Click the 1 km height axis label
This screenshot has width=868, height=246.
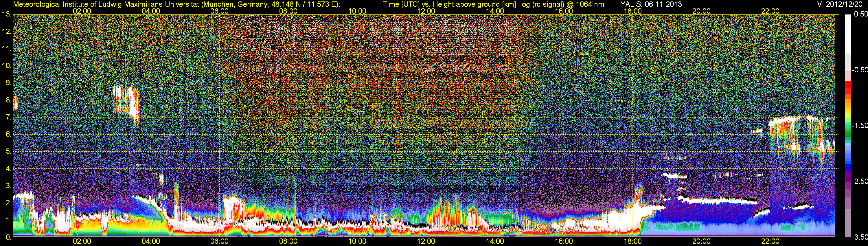8,220
